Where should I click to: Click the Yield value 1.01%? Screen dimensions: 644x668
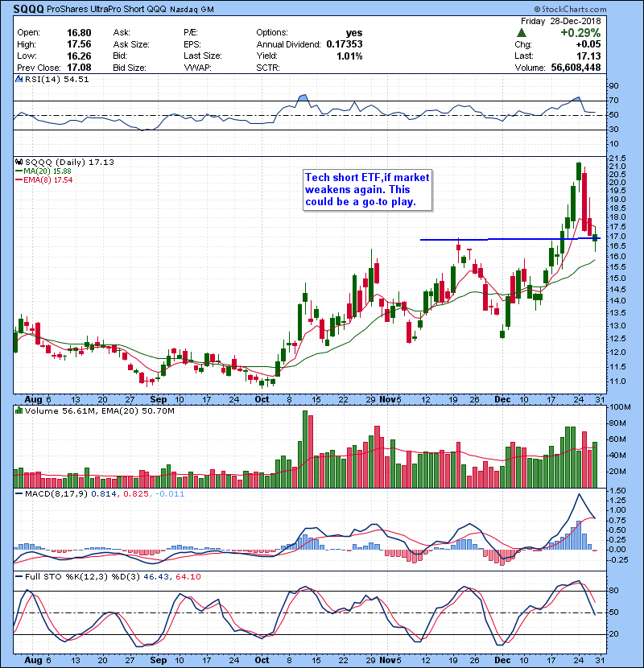(349, 56)
